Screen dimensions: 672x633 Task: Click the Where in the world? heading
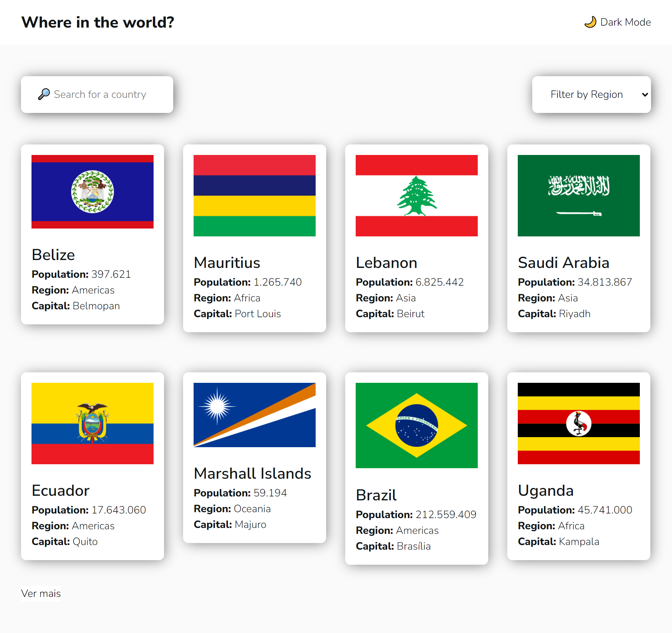point(98,22)
